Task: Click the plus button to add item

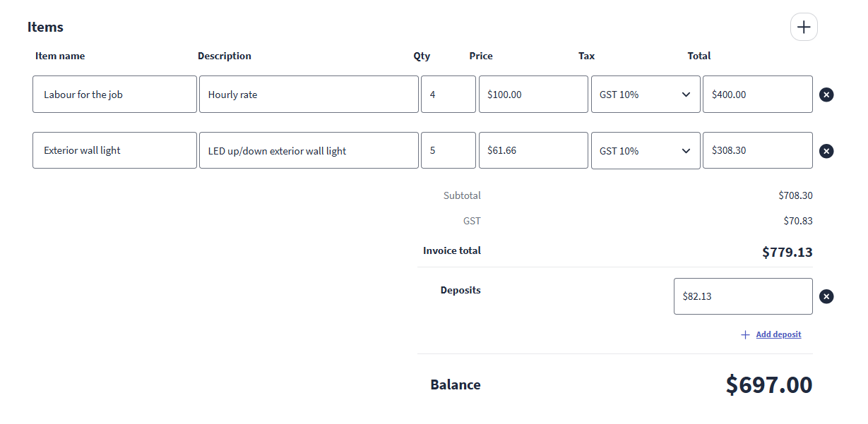Action: (x=803, y=28)
